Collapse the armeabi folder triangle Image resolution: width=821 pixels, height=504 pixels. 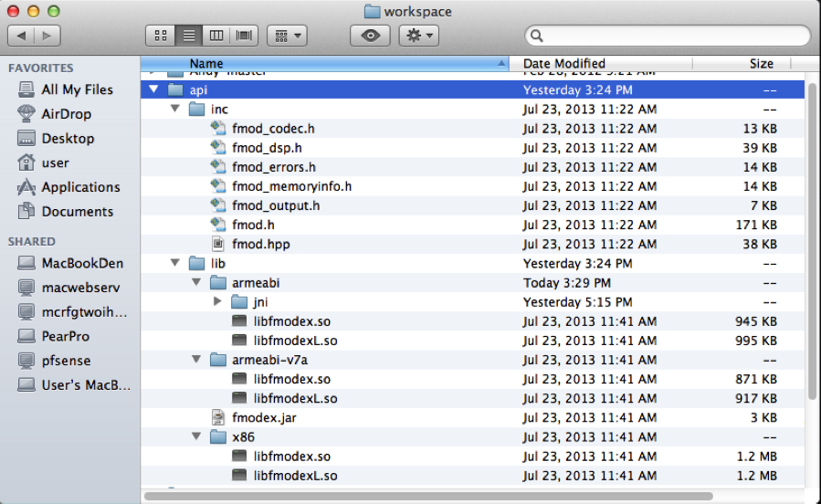tap(196, 282)
